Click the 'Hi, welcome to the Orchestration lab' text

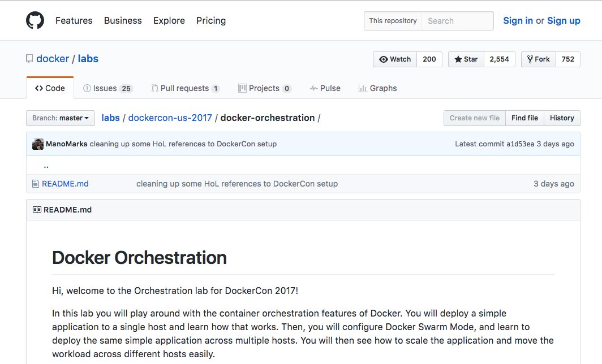tap(175, 291)
